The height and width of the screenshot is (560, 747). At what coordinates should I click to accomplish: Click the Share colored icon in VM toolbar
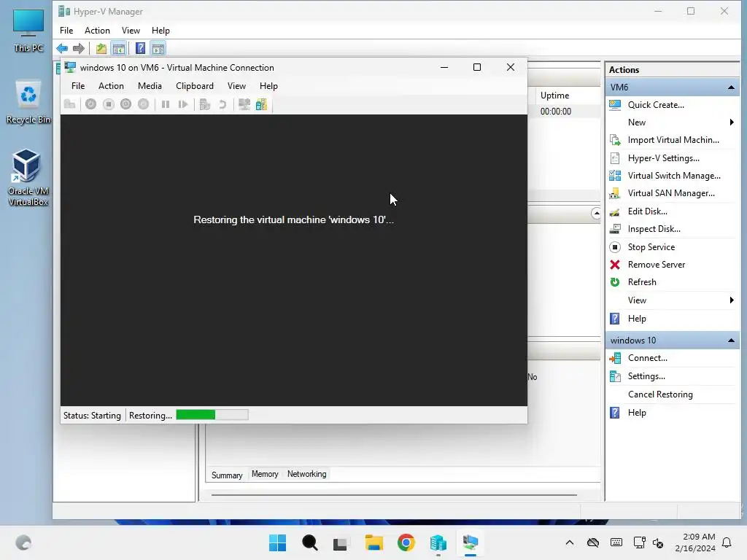tap(262, 104)
